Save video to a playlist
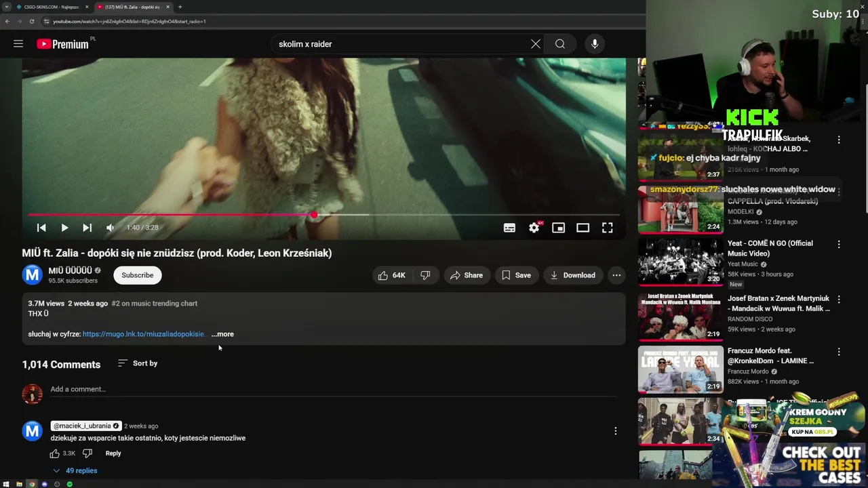The width and height of the screenshot is (868, 488). pos(516,275)
